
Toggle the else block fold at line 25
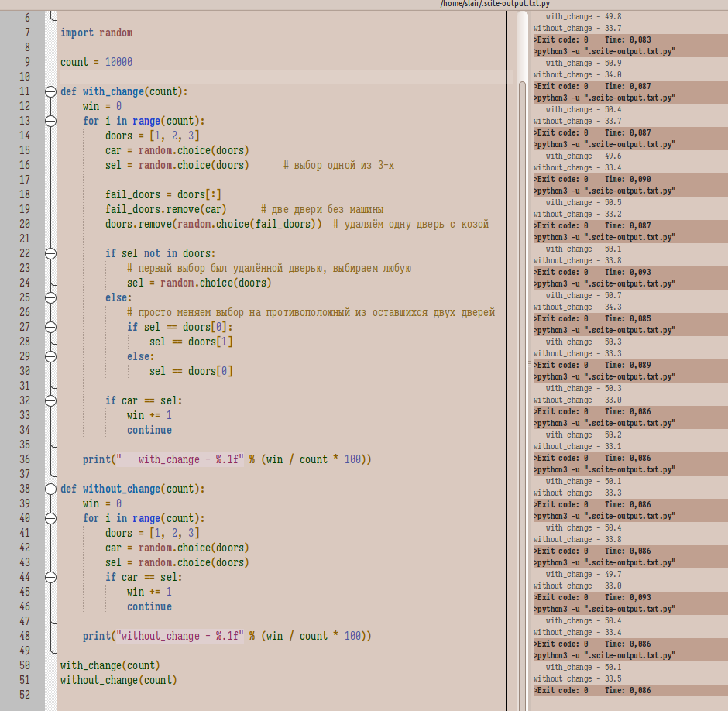pyautogui.click(x=50, y=297)
